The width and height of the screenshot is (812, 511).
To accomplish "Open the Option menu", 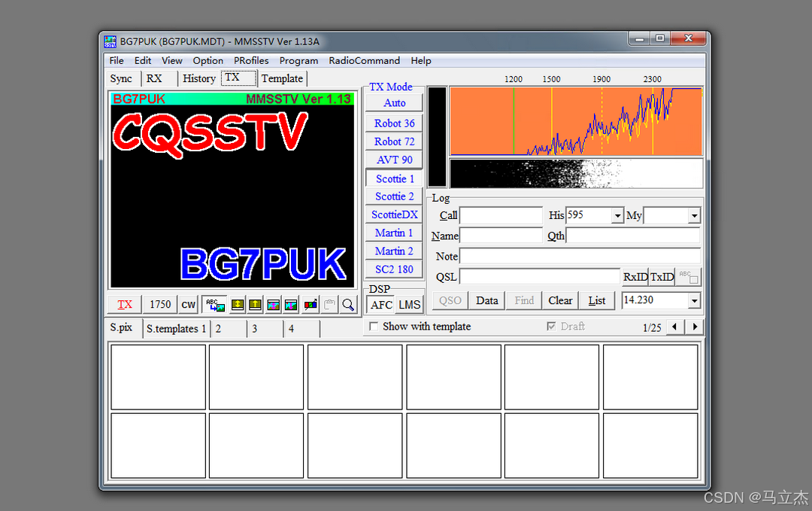I will tap(208, 61).
